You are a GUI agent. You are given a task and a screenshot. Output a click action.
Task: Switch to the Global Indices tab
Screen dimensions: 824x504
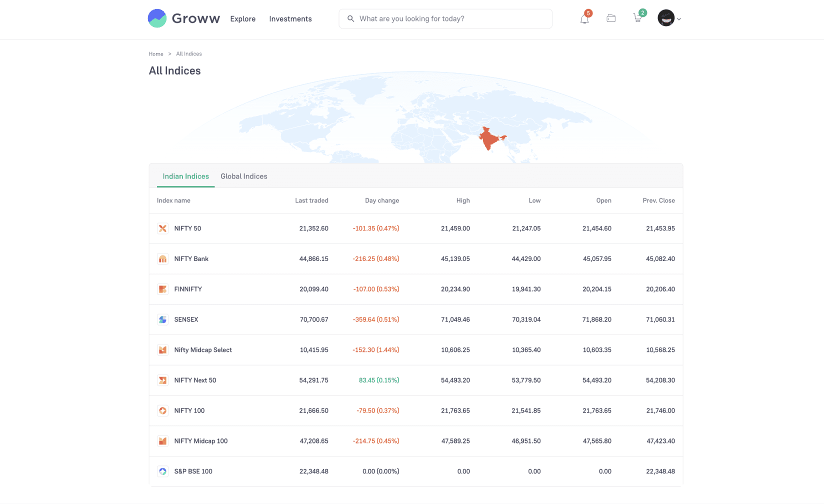pyautogui.click(x=244, y=176)
